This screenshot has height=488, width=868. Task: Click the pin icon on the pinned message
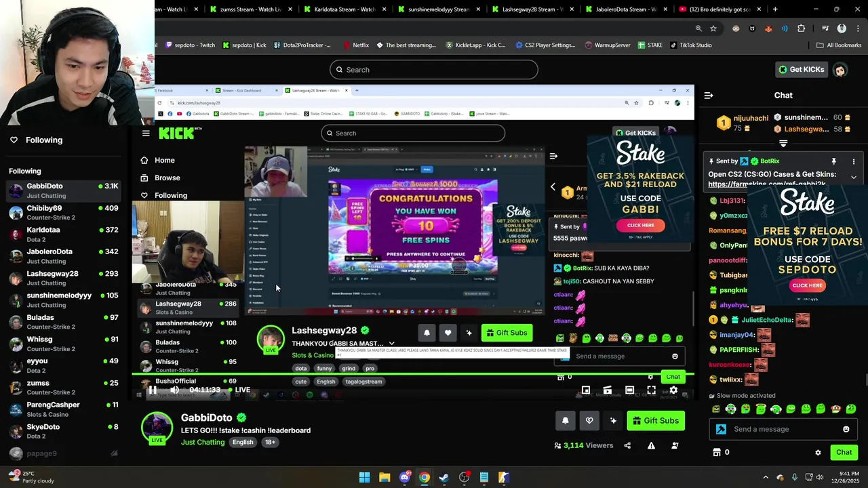pyautogui.click(x=834, y=161)
